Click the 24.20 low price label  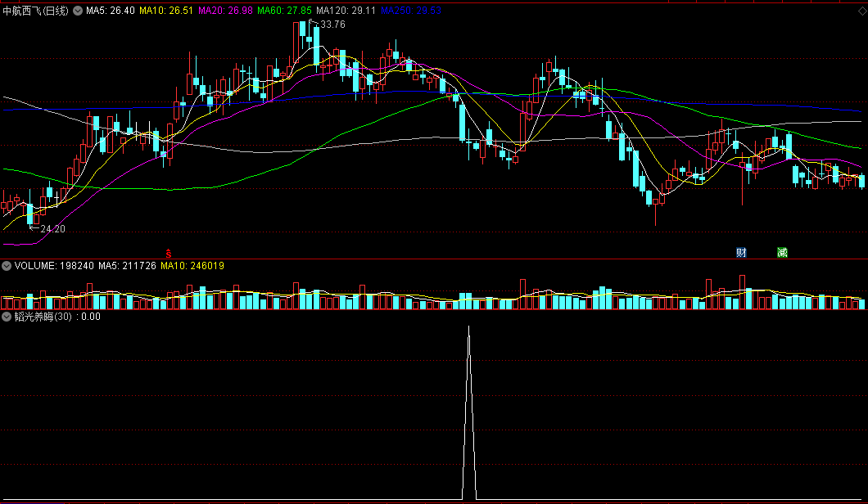point(52,229)
